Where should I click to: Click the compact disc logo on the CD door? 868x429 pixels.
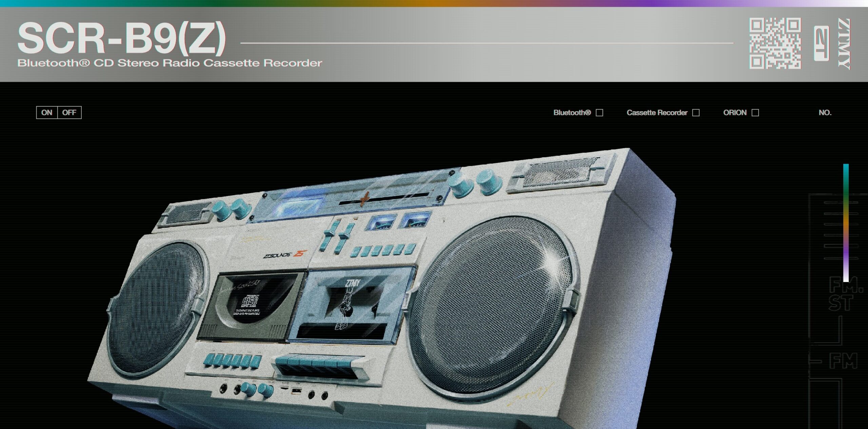(250, 301)
